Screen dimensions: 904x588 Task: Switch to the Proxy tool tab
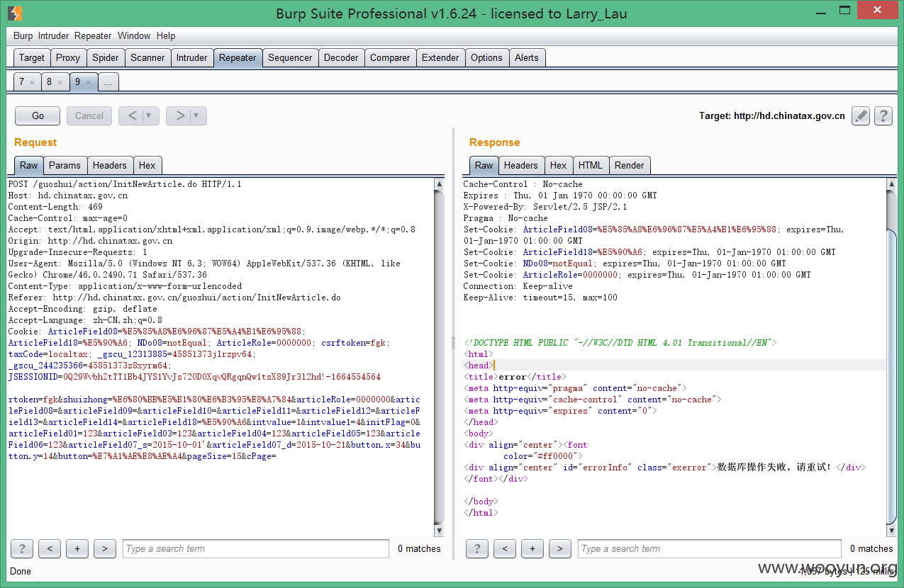coord(68,57)
